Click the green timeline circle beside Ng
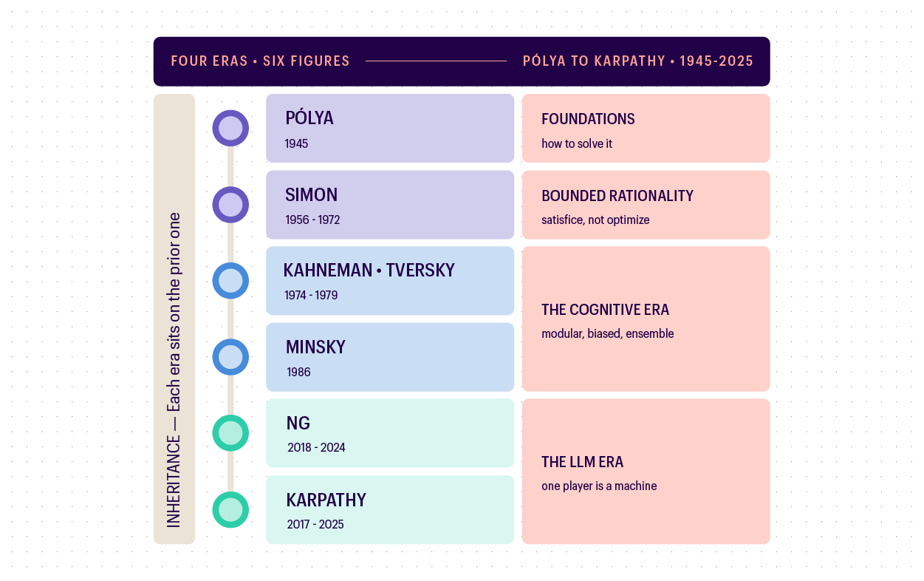The width and height of the screenshot is (924, 581). click(230, 433)
